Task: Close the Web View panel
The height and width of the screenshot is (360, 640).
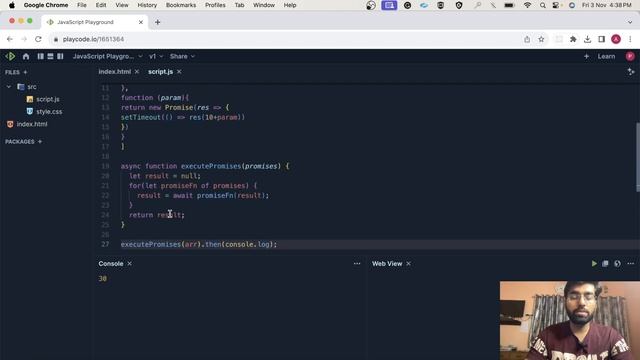Action: [409, 264]
